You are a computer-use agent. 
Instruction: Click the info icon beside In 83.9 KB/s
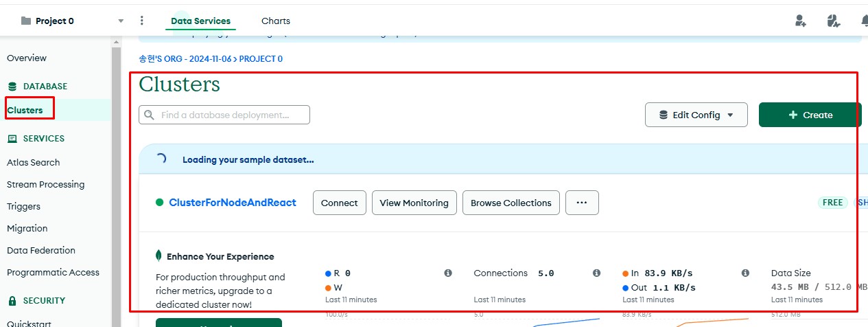[x=745, y=273]
